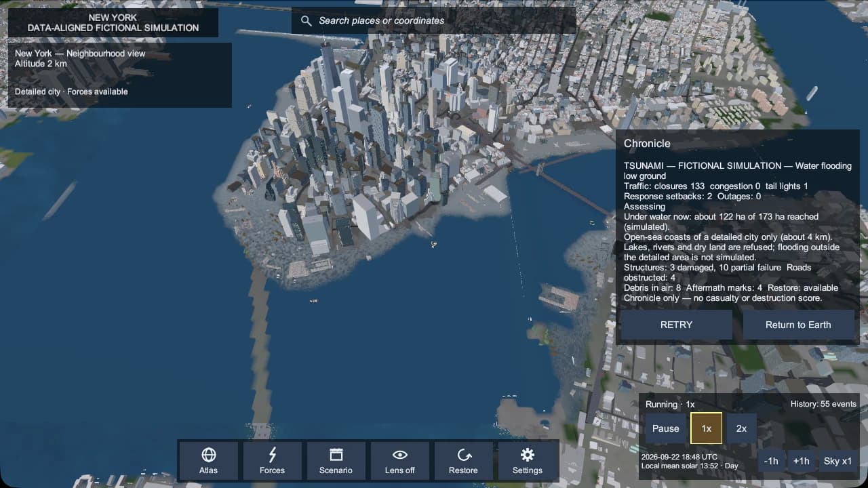The height and width of the screenshot is (488, 868).
Task: Open the Atlas globe tool
Action: coord(209,461)
